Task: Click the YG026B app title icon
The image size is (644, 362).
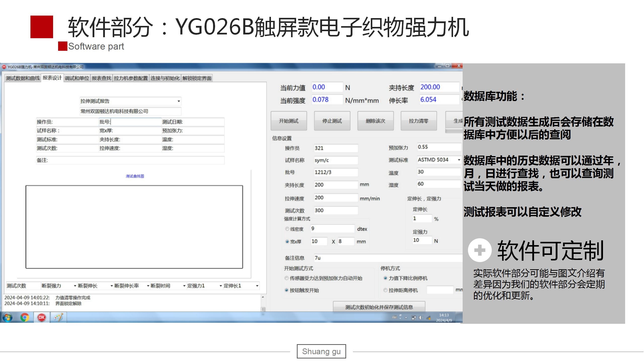Action: pyautogui.click(x=4, y=67)
